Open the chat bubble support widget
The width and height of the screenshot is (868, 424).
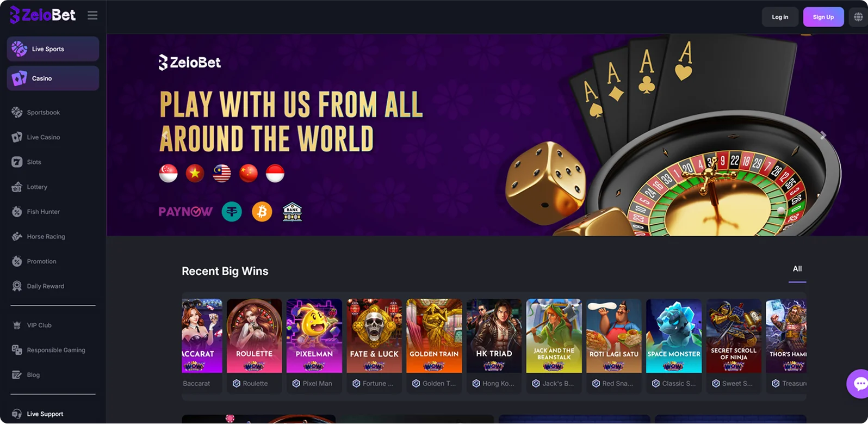(858, 384)
